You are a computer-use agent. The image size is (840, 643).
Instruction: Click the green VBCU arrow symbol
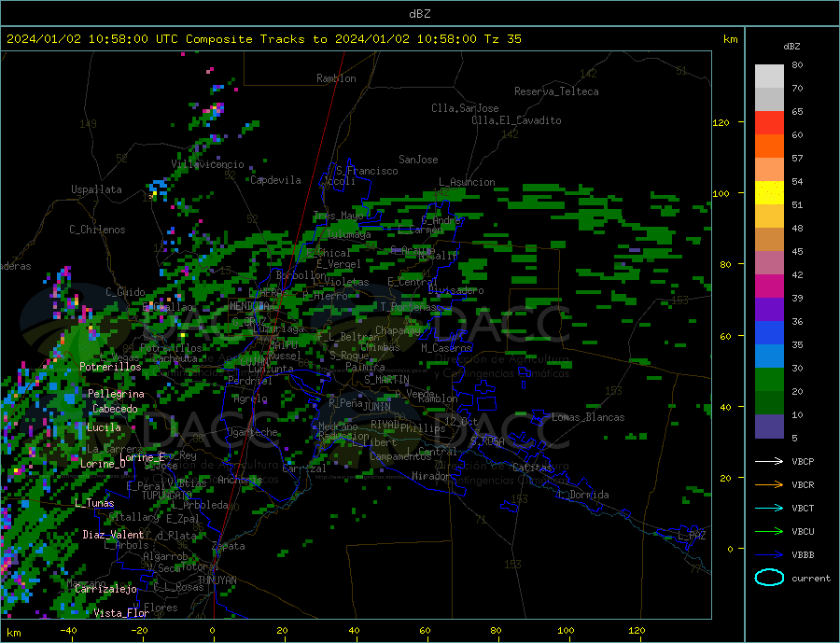point(769,532)
